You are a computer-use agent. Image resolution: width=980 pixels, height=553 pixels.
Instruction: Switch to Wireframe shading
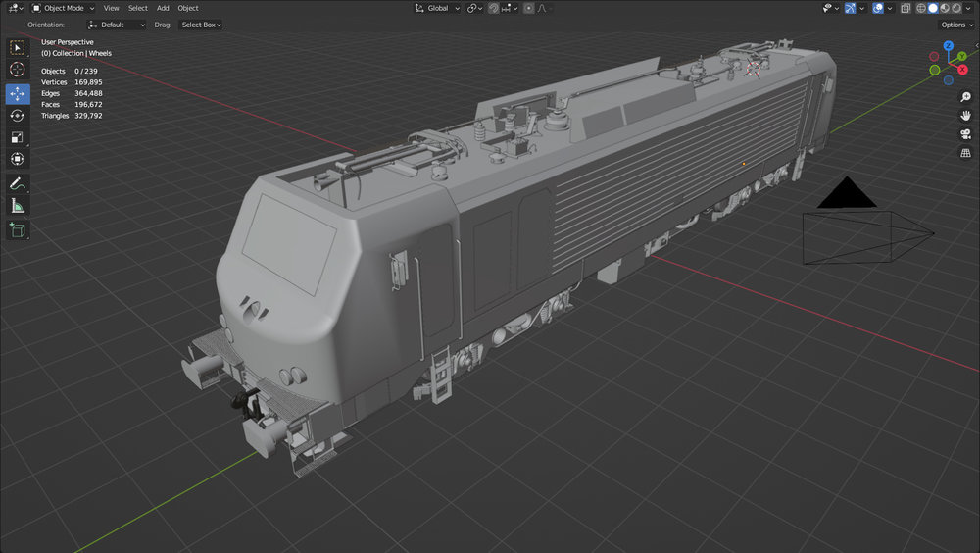point(921,8)
